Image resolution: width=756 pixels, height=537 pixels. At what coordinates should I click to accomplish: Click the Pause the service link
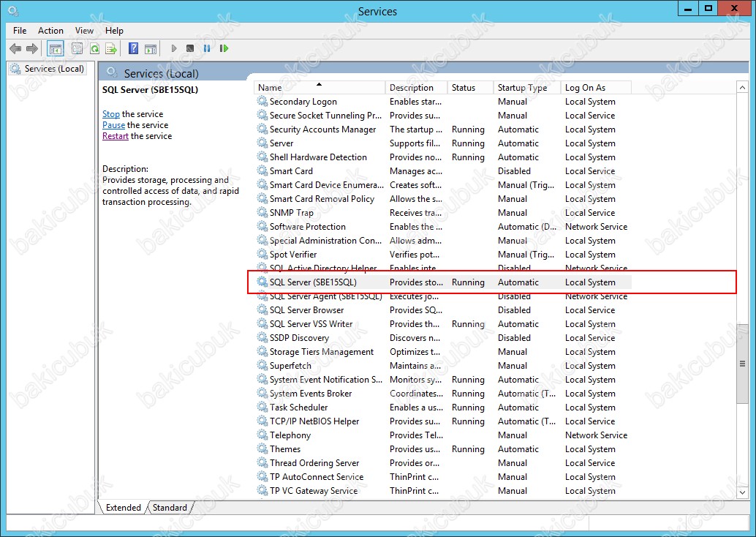[x=114, y=125]
